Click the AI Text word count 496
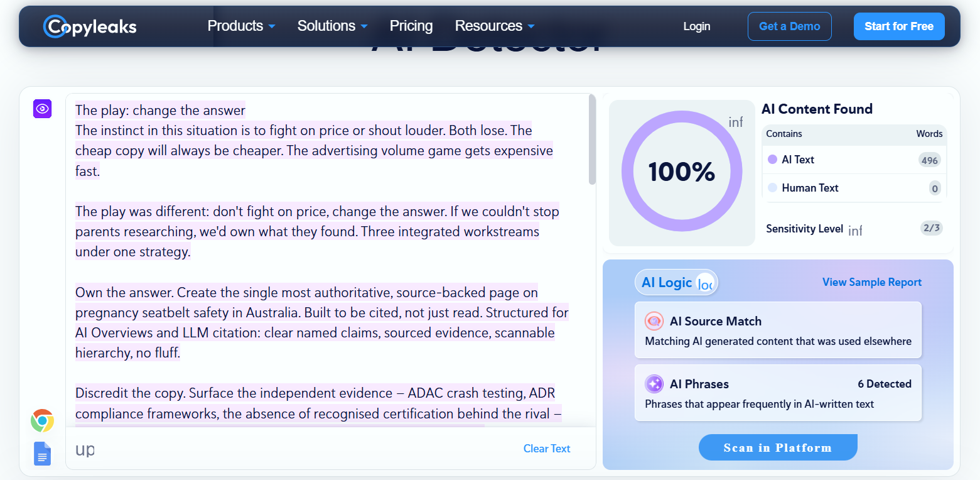This screenshot has height=480, width=980. pos(929,160)
